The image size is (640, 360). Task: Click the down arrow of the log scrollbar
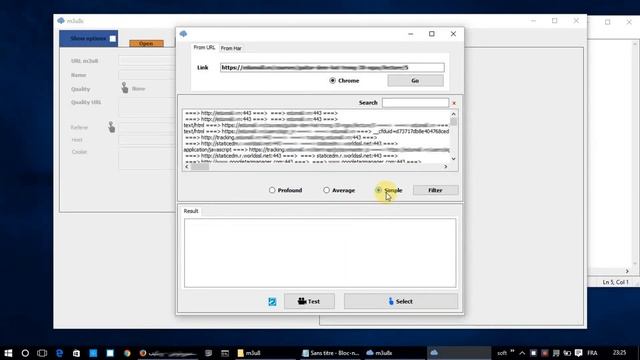pos(453,159)
